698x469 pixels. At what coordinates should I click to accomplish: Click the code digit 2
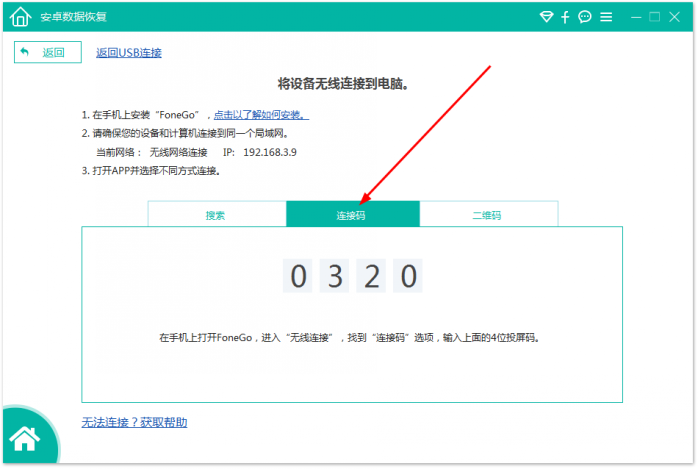[x=371, y=276]
